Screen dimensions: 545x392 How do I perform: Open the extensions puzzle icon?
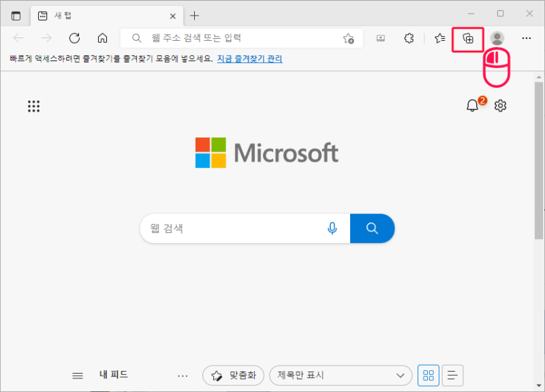409,38
